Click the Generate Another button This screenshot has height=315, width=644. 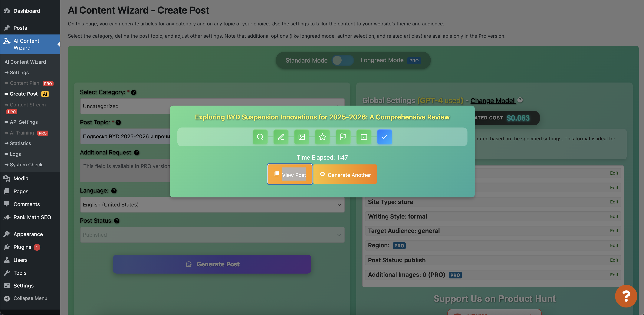point(345,174)
